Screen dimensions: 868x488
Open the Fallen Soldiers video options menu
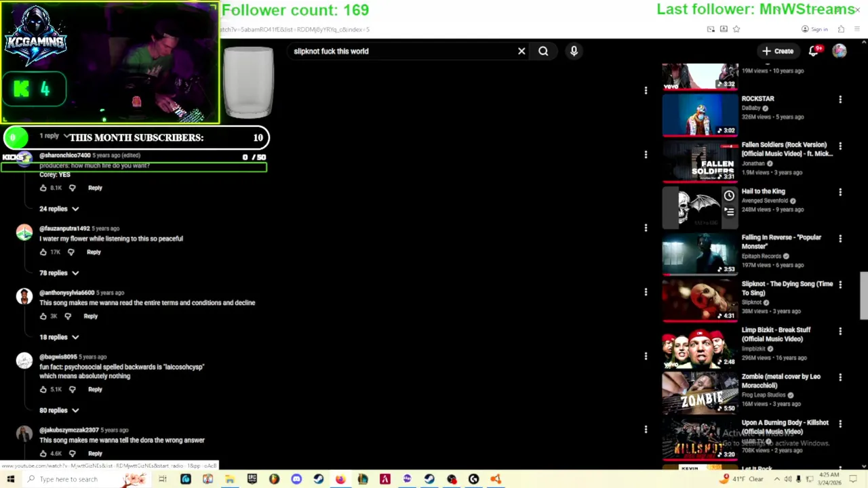coord(840,146)
